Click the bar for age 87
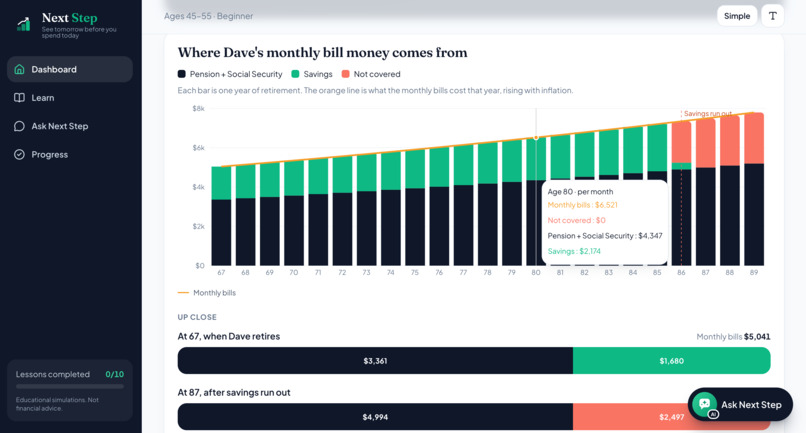Screen dimensions: 806x433 (x=706, y=191)
